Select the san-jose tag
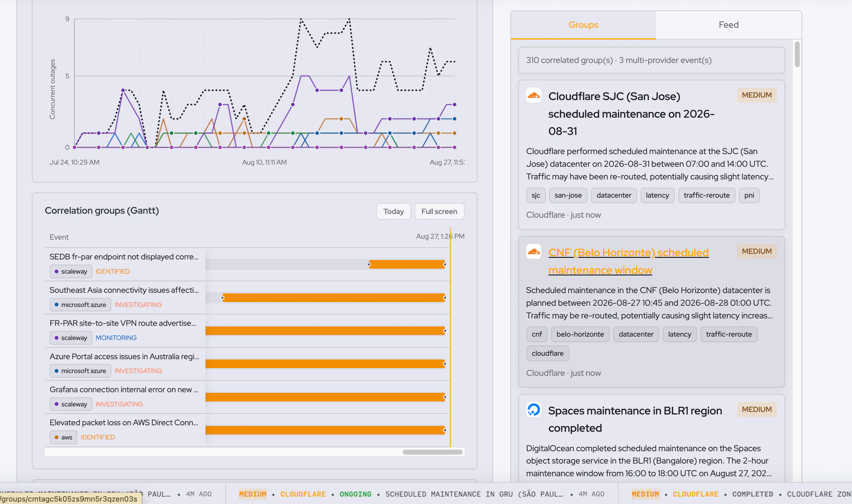This screenshot has width=852, height=504. coord(568,195)
